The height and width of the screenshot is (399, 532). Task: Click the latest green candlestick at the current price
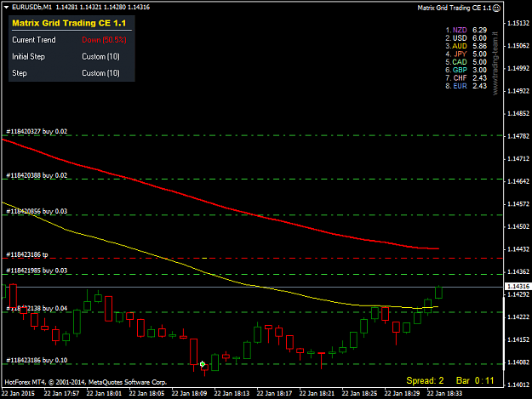pyautogui.click(x=438, y=292)
